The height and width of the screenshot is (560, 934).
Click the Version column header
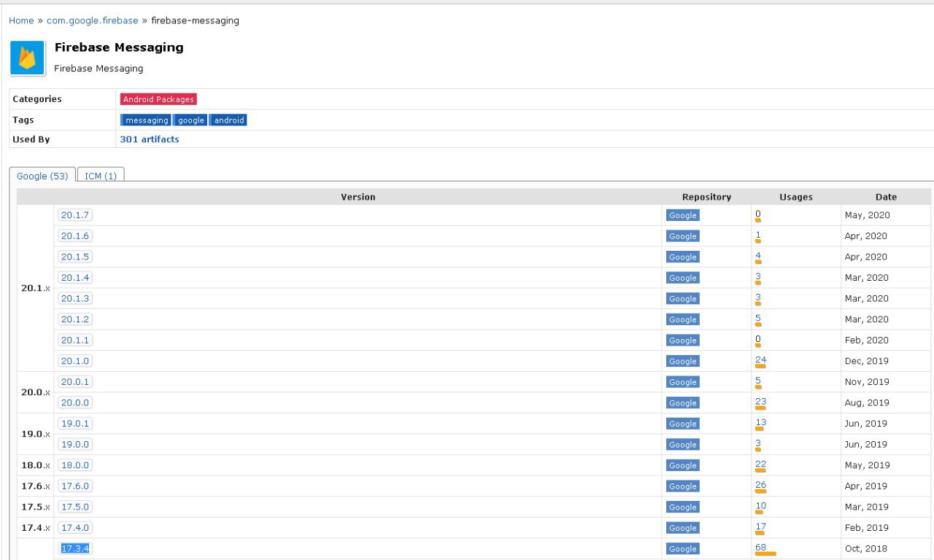pyautogui.click(x=358, y=197)
